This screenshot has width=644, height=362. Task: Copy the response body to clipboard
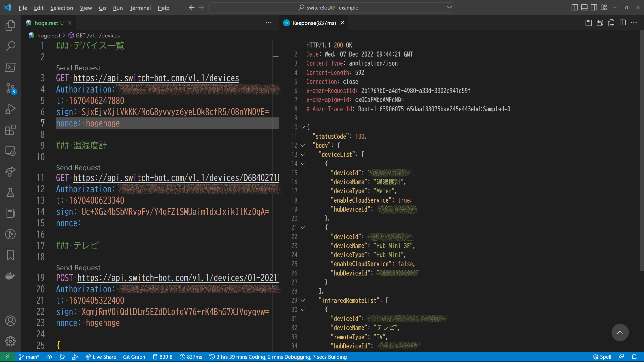click(x=611, y=23)
